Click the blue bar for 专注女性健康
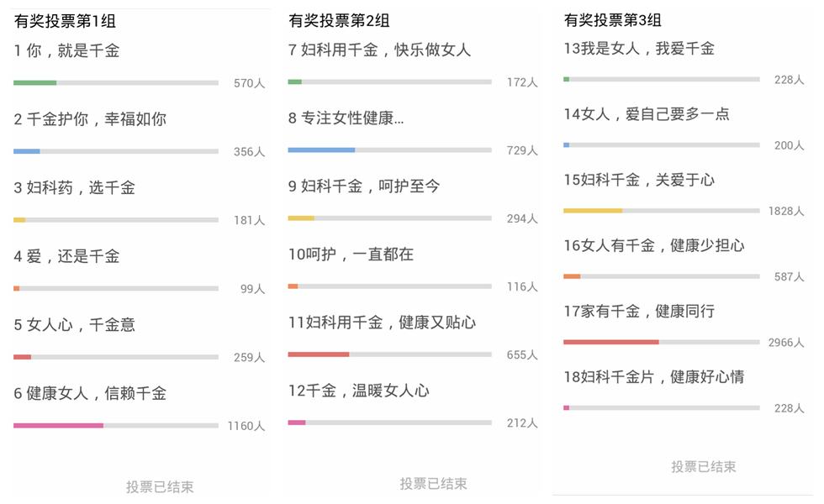This screenshot has width=824, height=504. coord(321,150)
